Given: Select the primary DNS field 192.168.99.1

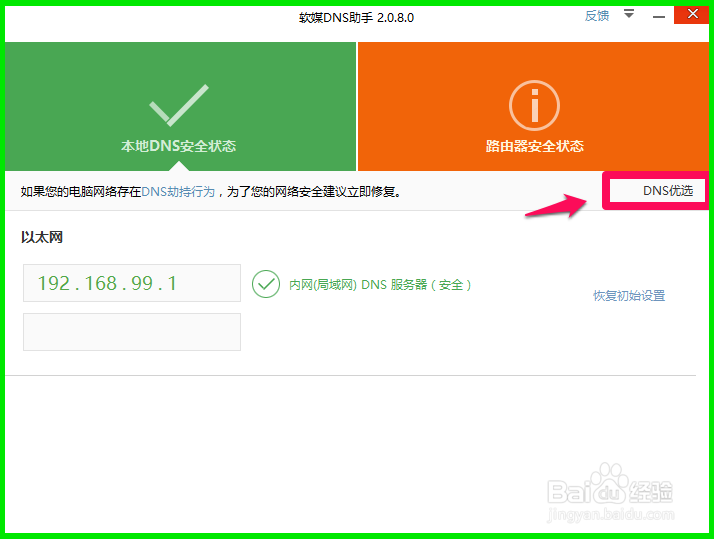Looking at the screenshot, I should point(132,283).
